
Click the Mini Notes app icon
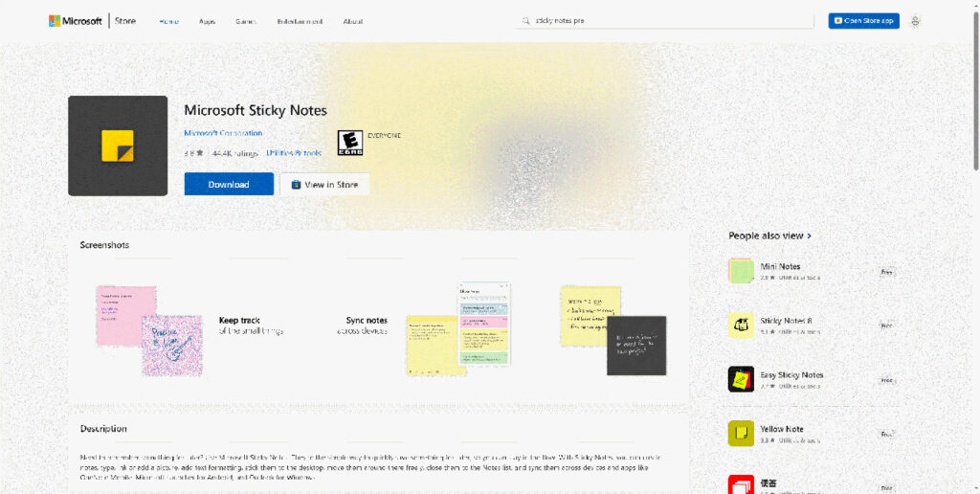pos(741,271)
